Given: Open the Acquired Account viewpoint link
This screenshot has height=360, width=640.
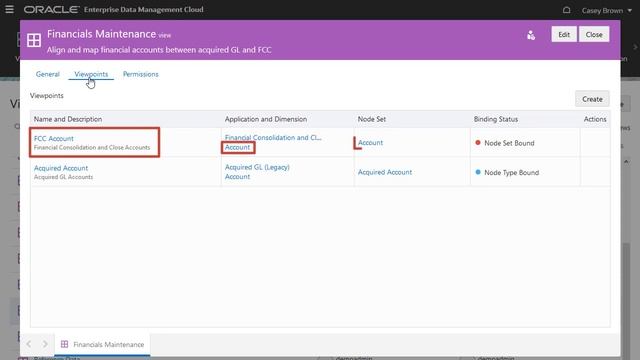Looking at the screenshot, I should point(61,168).
